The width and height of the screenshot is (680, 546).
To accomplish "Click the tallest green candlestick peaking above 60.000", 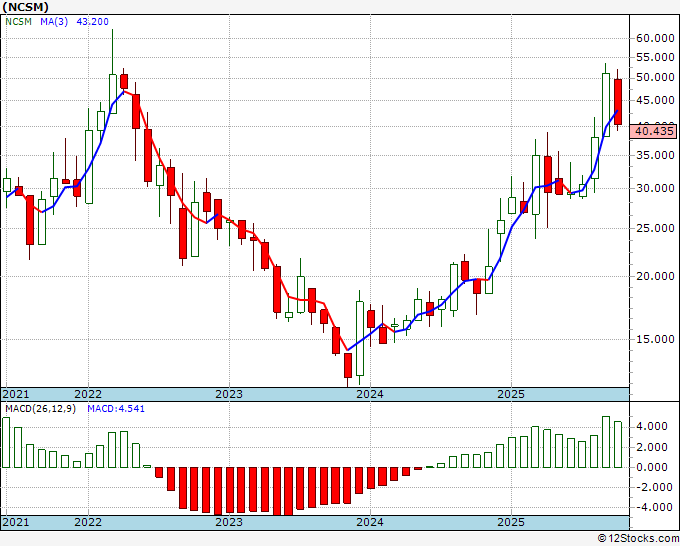I will (113, 94).
